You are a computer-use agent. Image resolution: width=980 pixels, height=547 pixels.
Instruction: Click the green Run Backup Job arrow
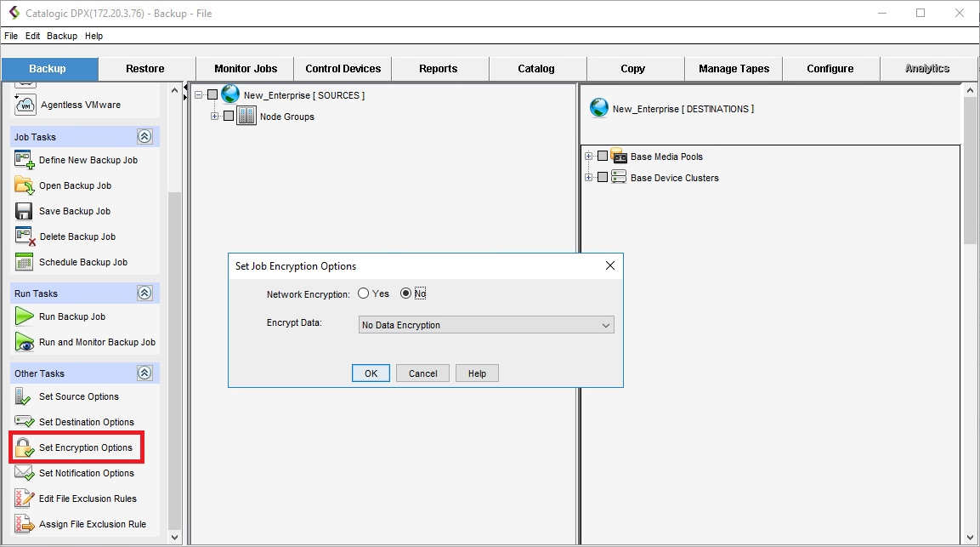[x=24, y=316]
